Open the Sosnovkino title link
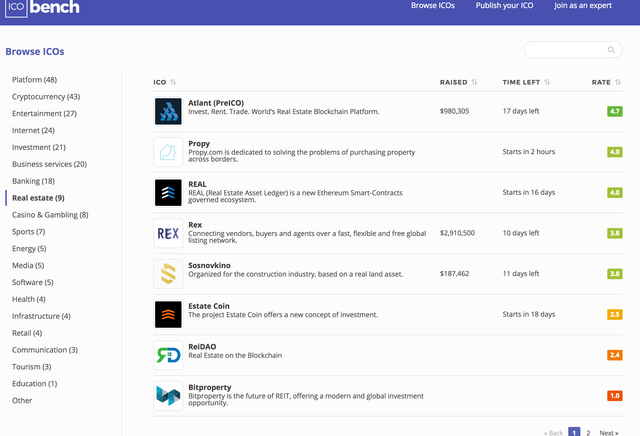The image size is (640, 436). 209,265
